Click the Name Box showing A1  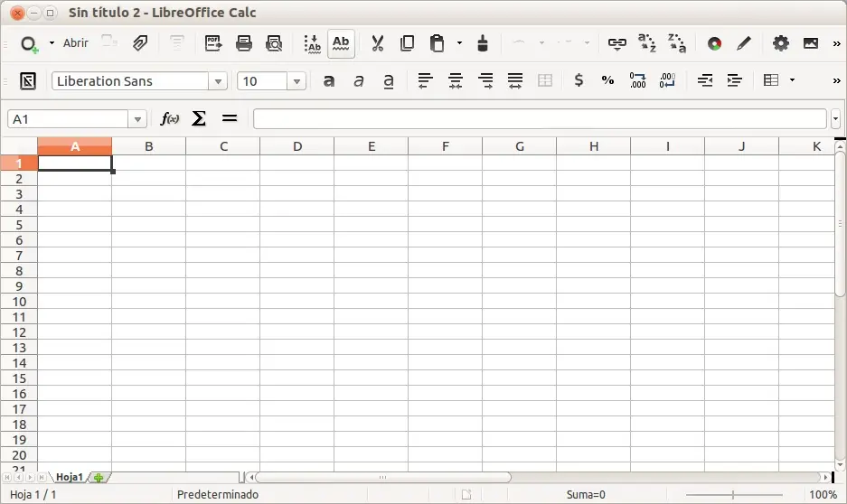click(x=68, y=118)
